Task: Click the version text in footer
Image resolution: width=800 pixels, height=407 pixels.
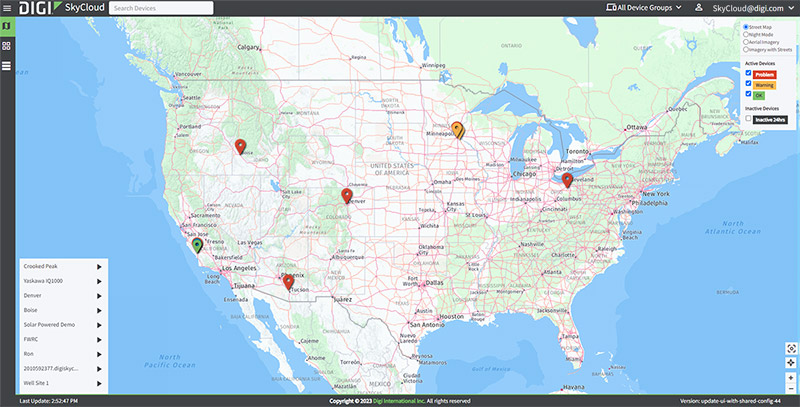Action: coord(731,401)
